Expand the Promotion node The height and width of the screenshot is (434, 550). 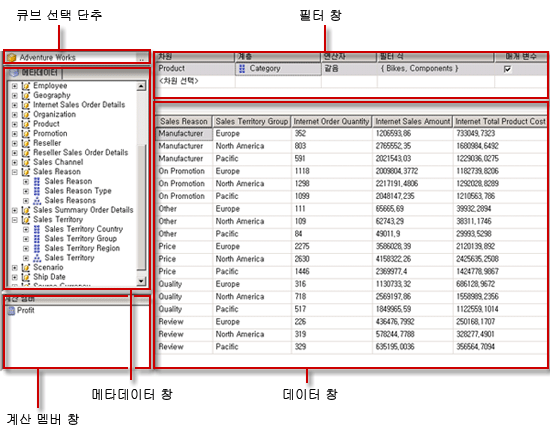pyautogui.click(x=14, y=134)
